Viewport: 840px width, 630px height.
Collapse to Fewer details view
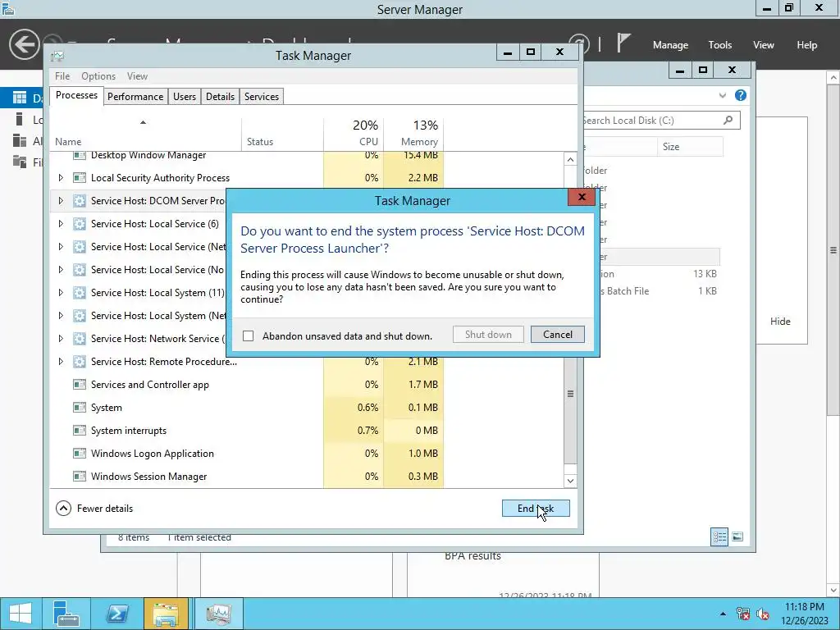[94, 509]
